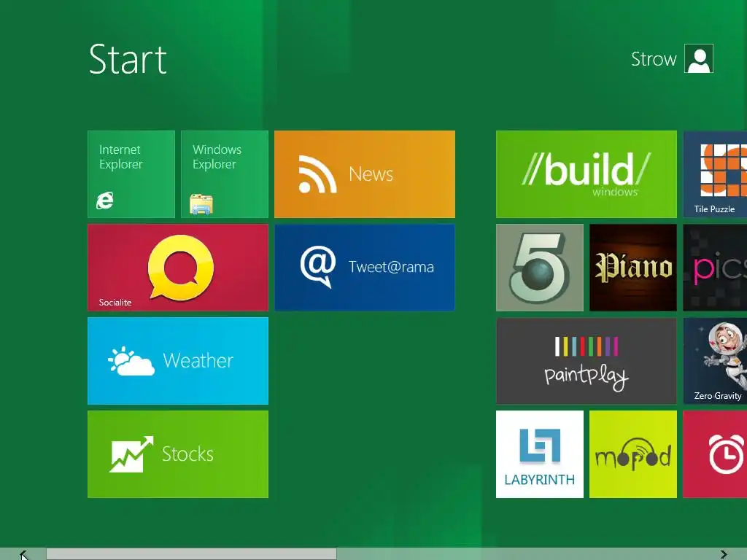Screen dimensions: 747x560
Task: Launch the //build/ windows tile
Action: point(586,174)
